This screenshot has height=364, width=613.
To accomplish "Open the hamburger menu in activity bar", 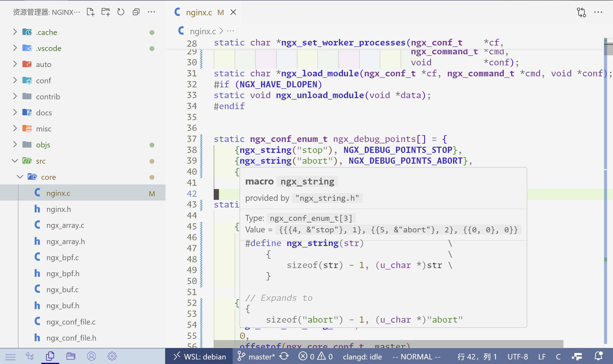I will point(10,357).
